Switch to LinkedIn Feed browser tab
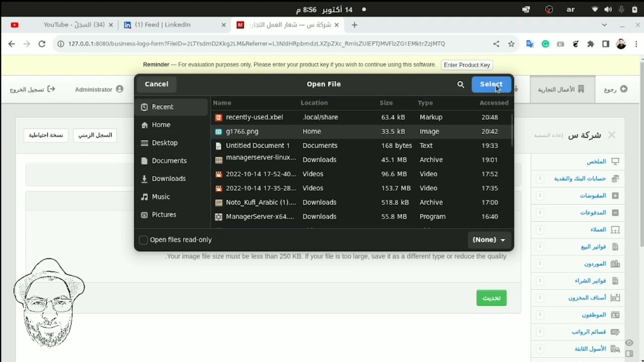The image size is (644, 362). 174,25
